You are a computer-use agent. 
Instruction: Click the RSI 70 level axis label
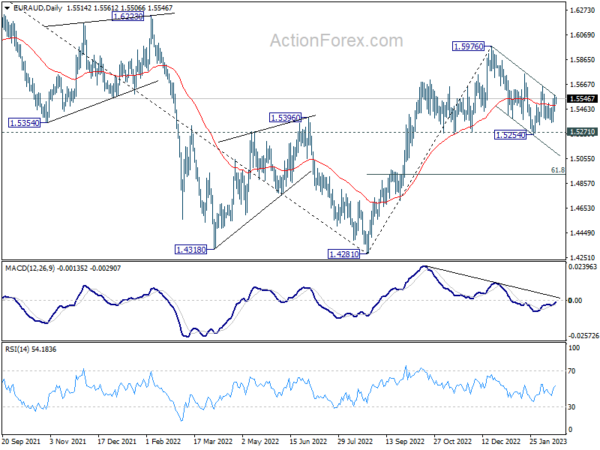pos(572,371)
